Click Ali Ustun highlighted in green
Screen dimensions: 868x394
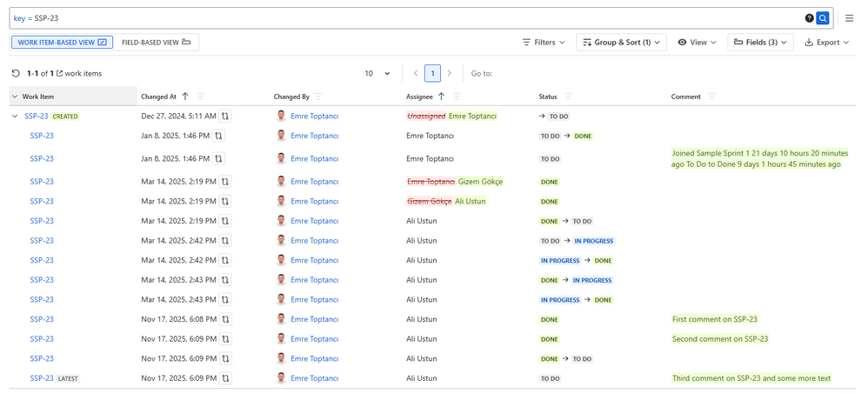pos(470,202)
